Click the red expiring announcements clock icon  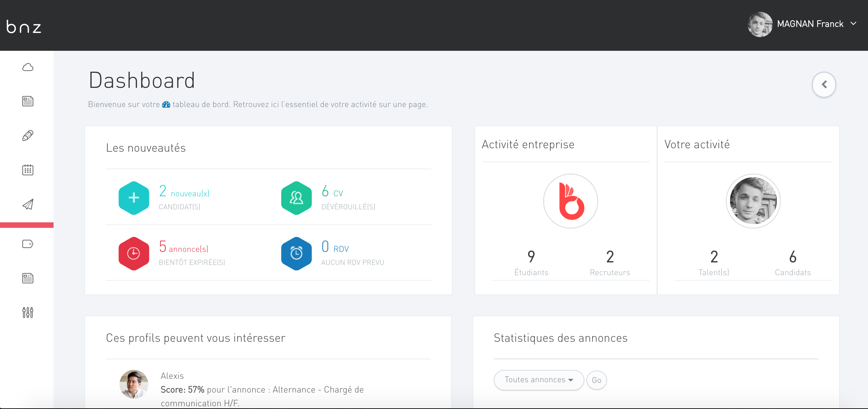[x=134, y=254]
